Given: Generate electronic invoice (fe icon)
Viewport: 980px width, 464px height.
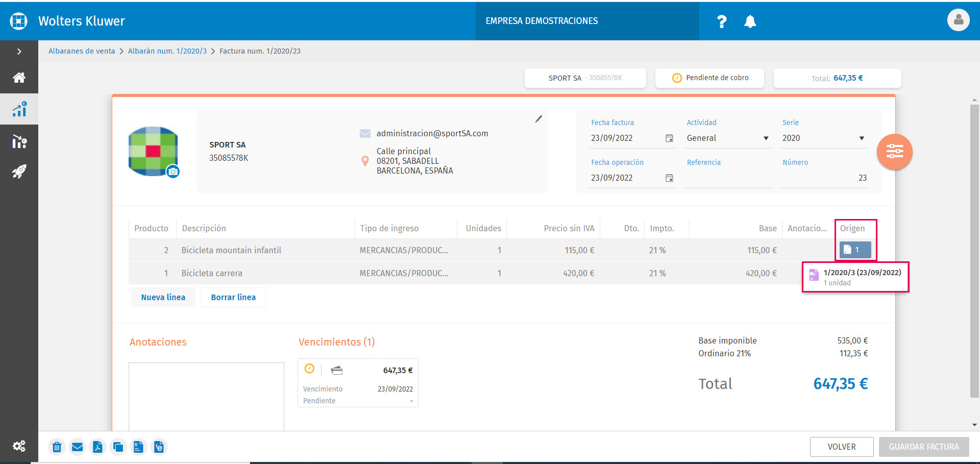Looking at the screenshot, I should (x=159, y=447).
